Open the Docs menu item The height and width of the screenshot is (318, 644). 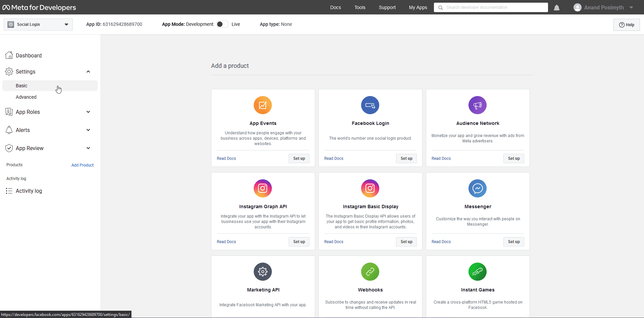pos(335,7)
